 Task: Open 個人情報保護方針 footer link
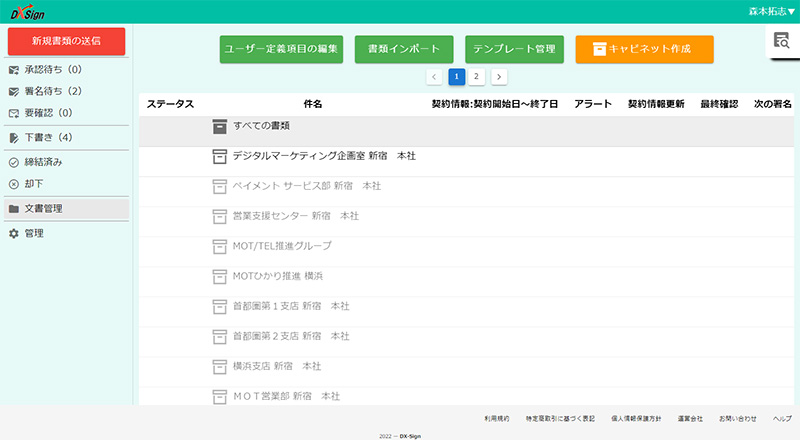click(x=636, y=419)
